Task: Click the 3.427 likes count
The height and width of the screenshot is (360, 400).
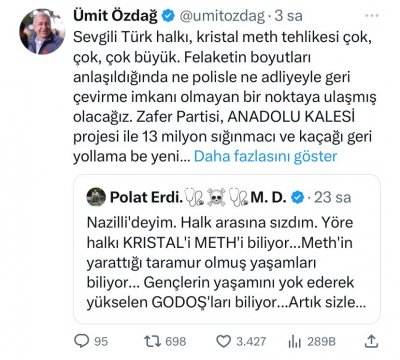Action: pos(251,341)
